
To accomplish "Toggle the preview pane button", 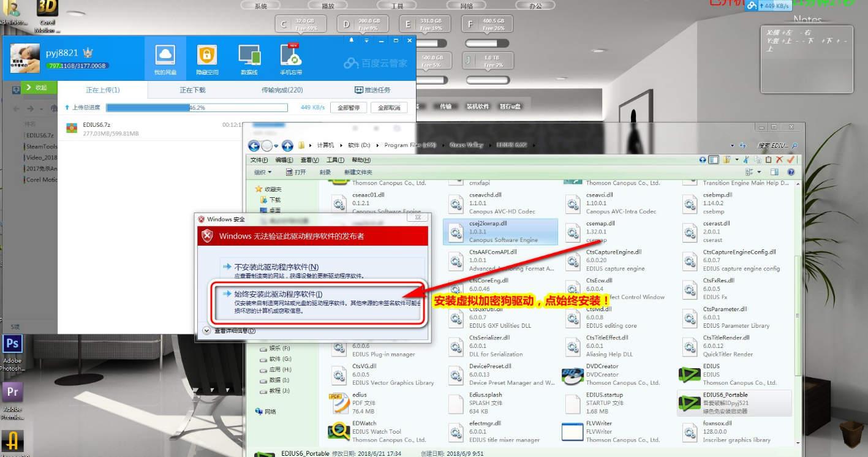I will (x=774, y=173).
